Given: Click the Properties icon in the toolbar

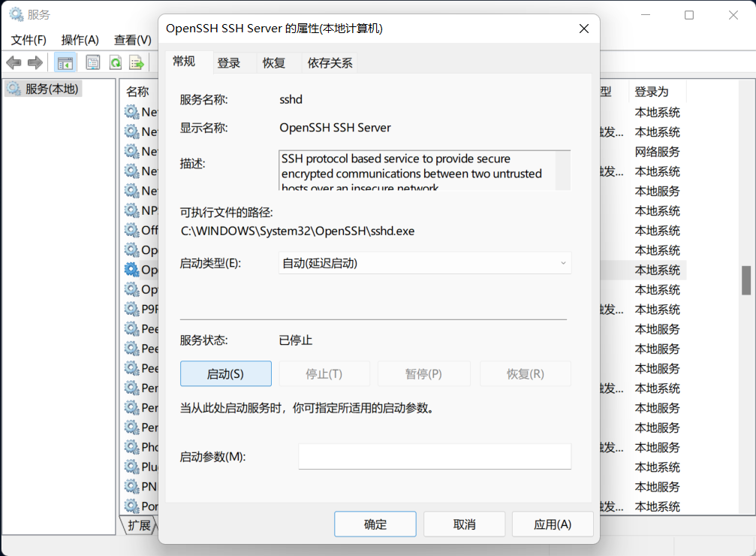Looking at the screenshot, I should click(x=92, y=62).
